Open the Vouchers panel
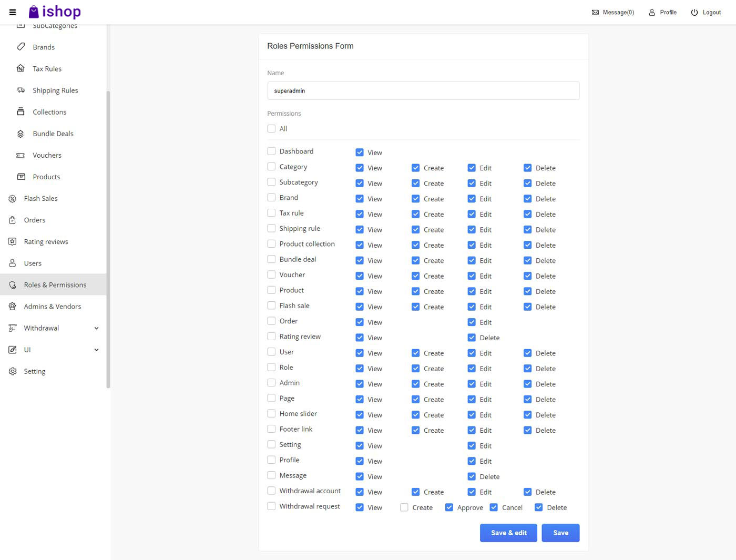736x560 pixels. pos(47,155)
